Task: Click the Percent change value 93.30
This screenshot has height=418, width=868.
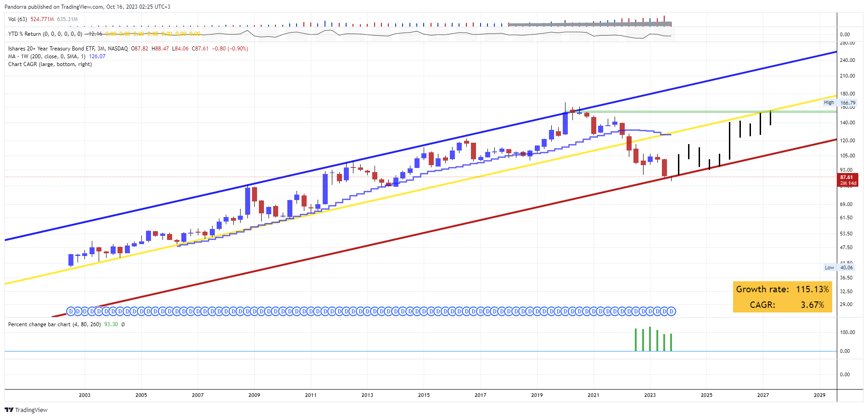Action: coord(111,324)
